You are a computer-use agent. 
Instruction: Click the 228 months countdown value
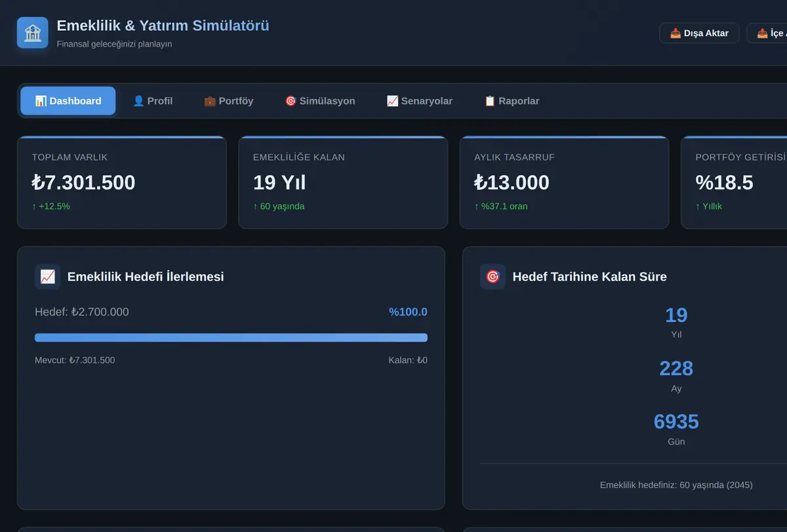coord(676,369)
